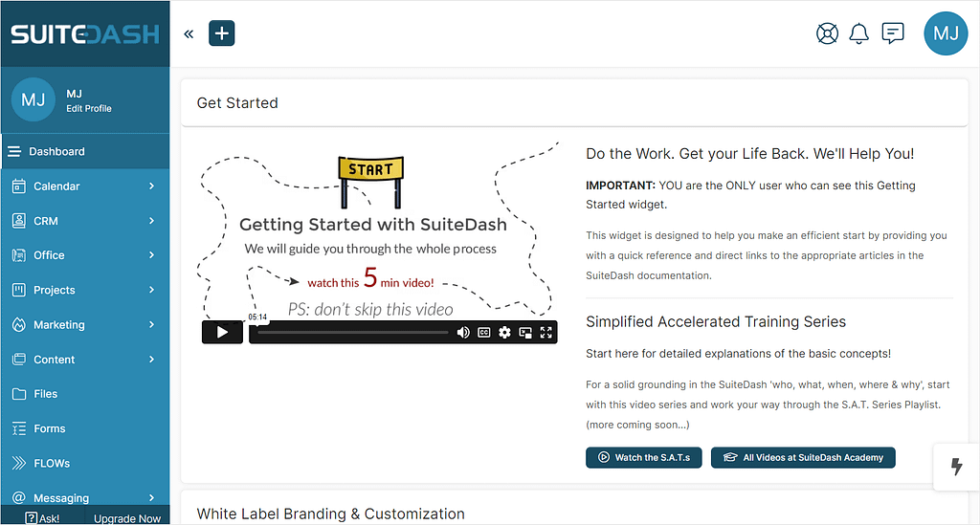Click the Get Started panel header
The image size is (980, 525).
574,103
